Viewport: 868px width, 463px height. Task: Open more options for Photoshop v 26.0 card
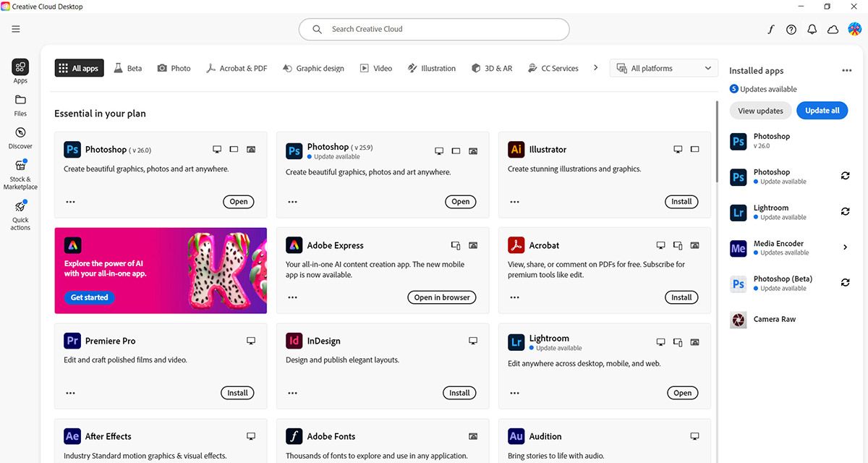coord(70,202)
